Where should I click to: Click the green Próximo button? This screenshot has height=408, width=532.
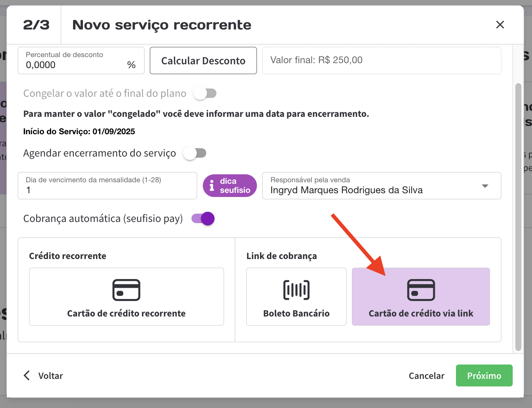pyautogui.click(x=484, y=375)
